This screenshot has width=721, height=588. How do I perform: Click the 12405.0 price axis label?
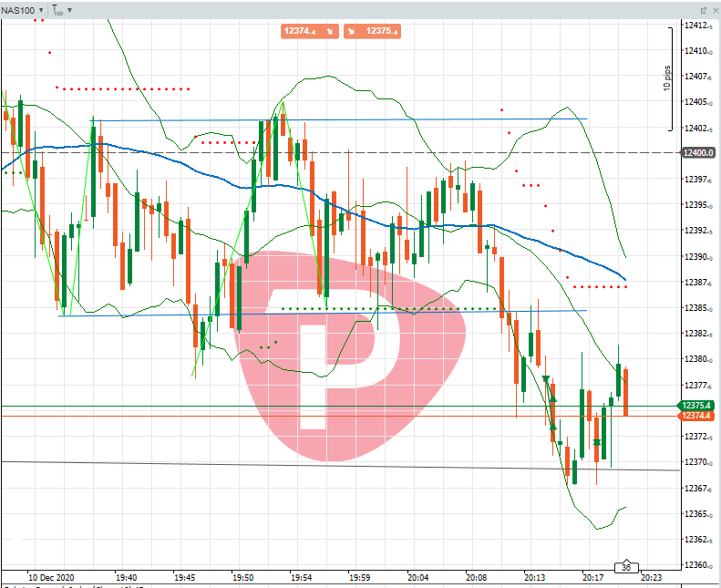click(x=698, y=102)
